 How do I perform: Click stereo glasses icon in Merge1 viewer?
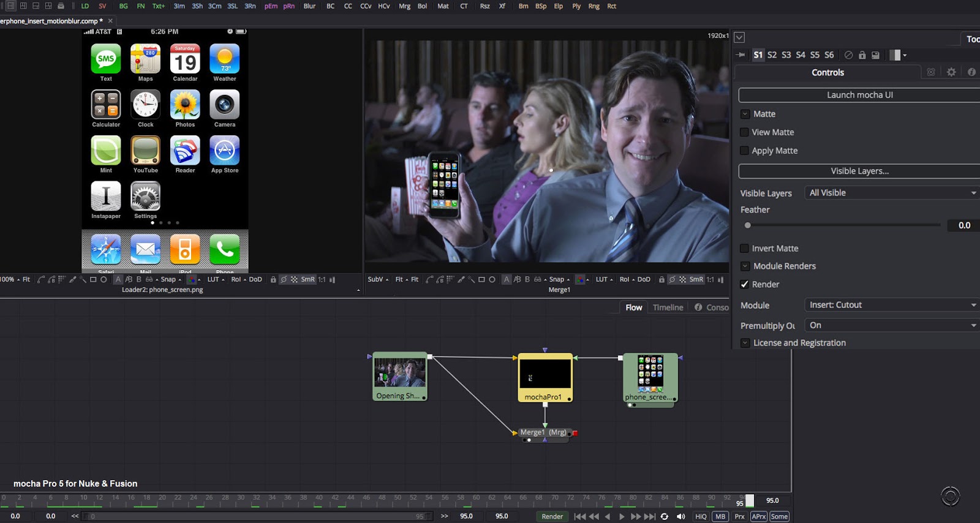(537, 279)
